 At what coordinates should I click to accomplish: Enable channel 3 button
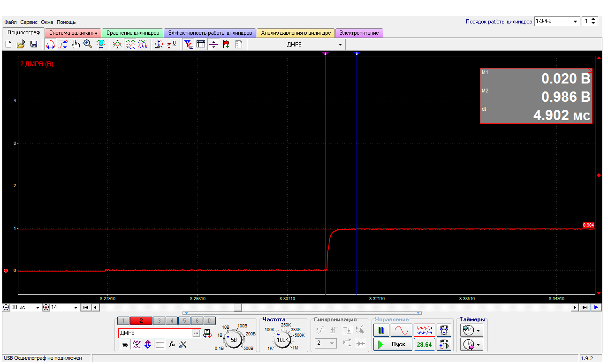click(x=158, y=321)
